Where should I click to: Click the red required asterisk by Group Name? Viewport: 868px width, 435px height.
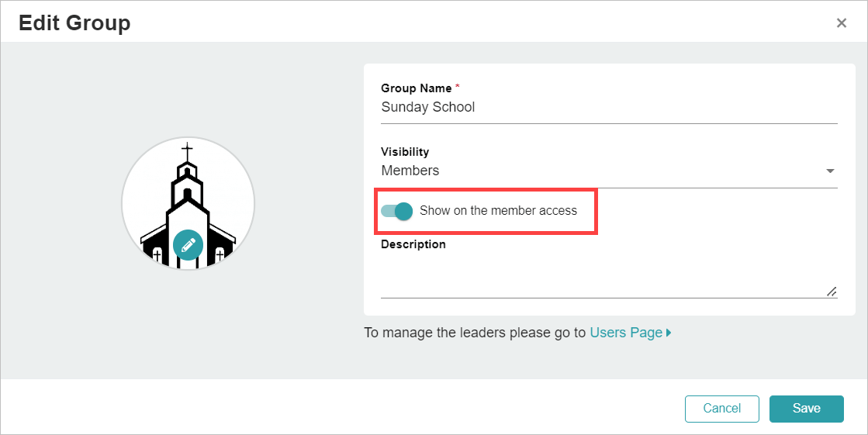[x=457, y=87]
